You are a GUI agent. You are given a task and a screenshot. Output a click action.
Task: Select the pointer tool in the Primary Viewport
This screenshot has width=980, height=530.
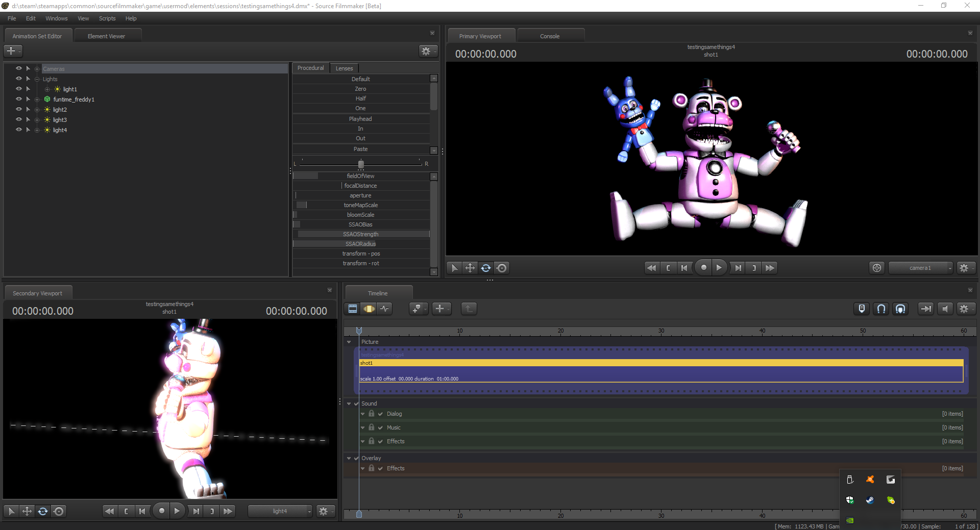454,268
